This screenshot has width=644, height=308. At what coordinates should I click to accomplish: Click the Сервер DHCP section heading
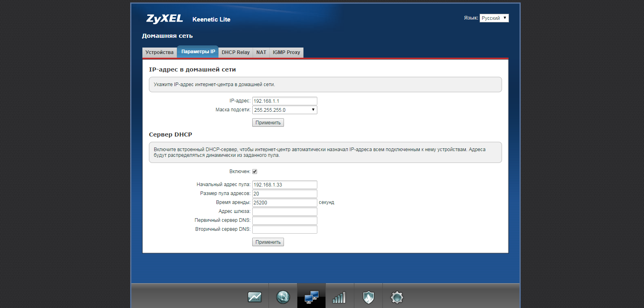pyautogui.click(x=170, y=134)
